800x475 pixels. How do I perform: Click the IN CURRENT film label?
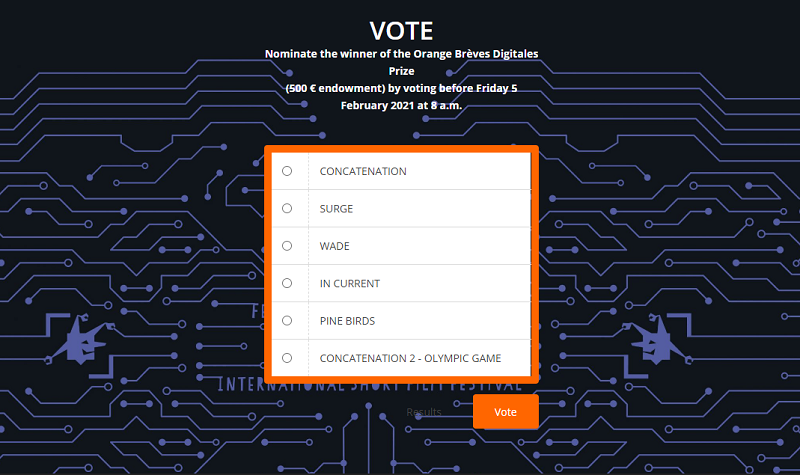[x=349, y=284]
